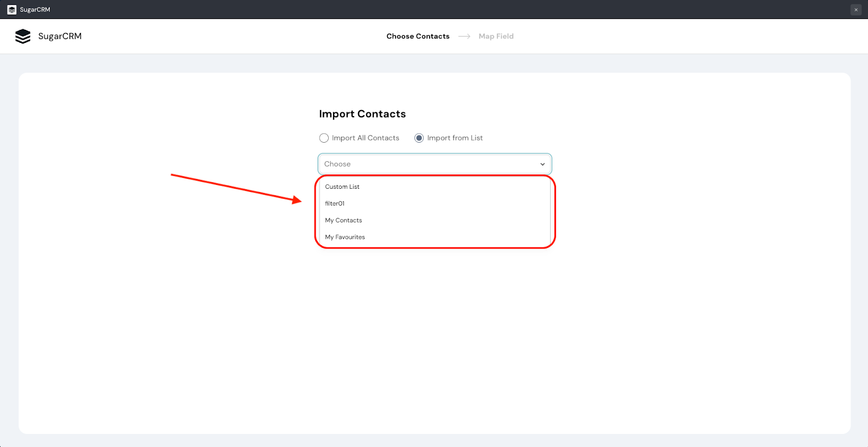Switch to the Map Field step
This screenshot has height=447, width=868.
click(x=496, y=36)
